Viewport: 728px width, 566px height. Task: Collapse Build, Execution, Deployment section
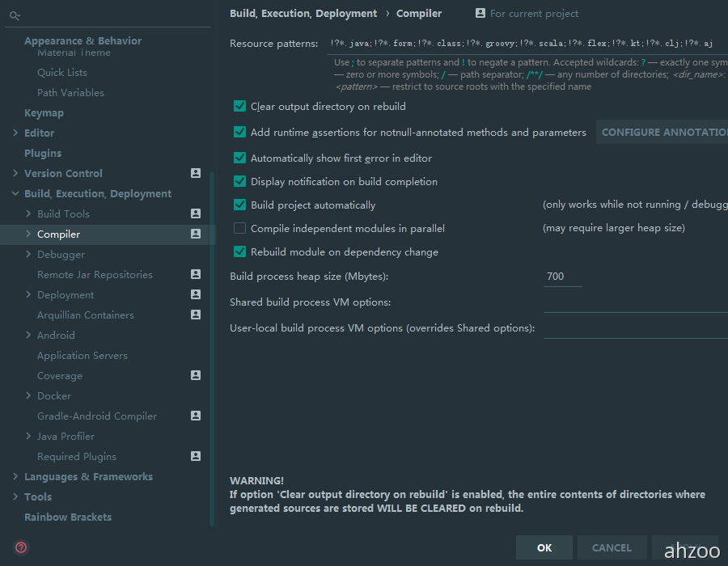coord(15,193)
